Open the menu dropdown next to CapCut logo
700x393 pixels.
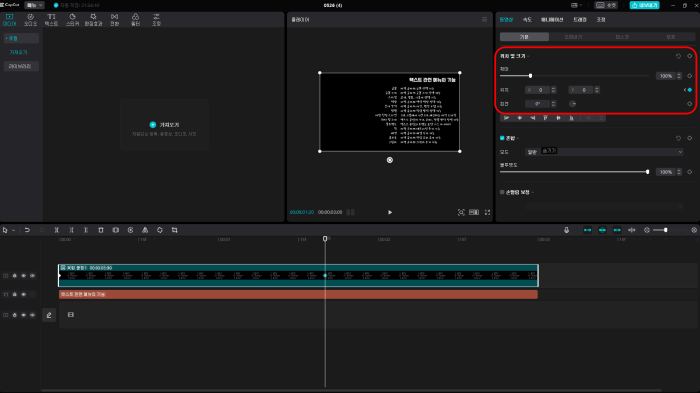34,5
